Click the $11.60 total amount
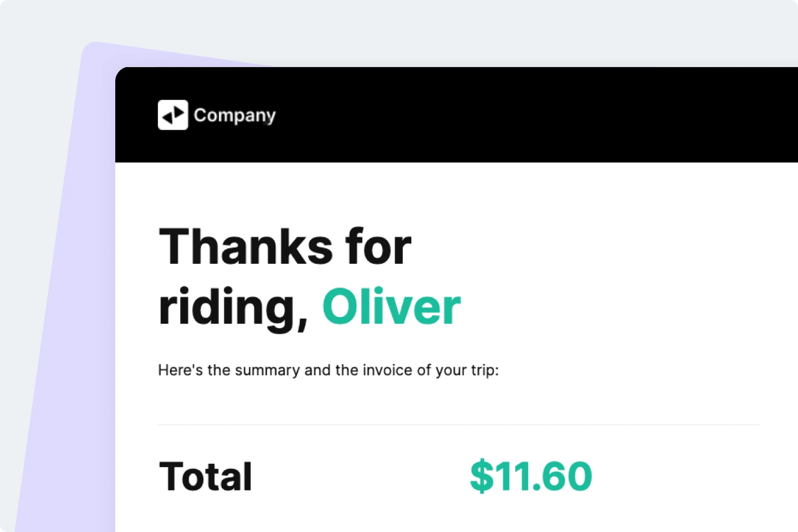The height and width of the screenshot is (532, 798). click(531, 476)
